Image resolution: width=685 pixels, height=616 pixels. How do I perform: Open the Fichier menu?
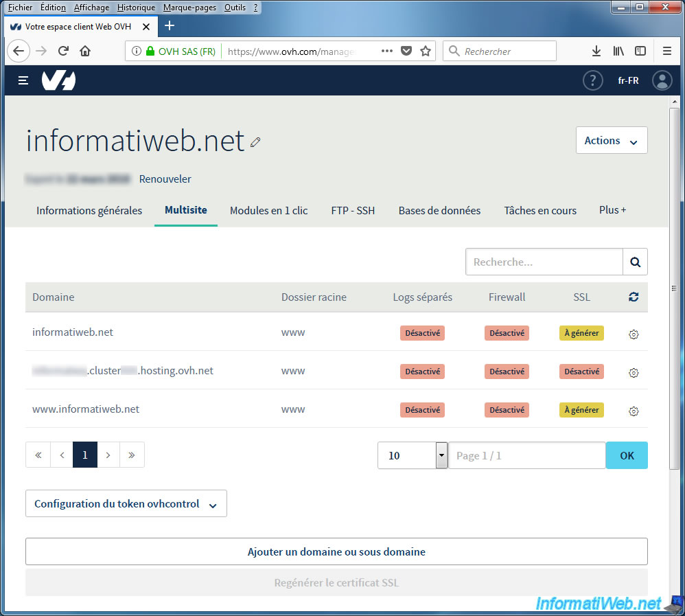(x=20, y=8)
